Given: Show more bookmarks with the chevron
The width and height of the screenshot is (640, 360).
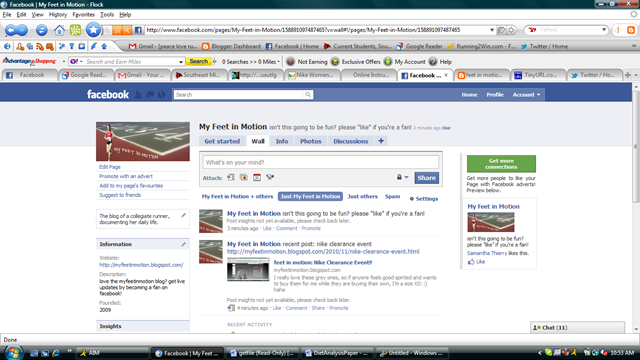Looking at the screenshot, I should [x=634, y=46].
